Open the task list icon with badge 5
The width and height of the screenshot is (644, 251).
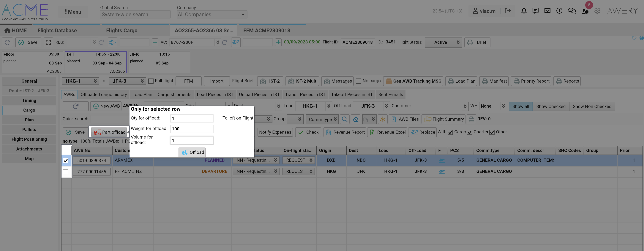pyautogui.click(x=585, y=11)
